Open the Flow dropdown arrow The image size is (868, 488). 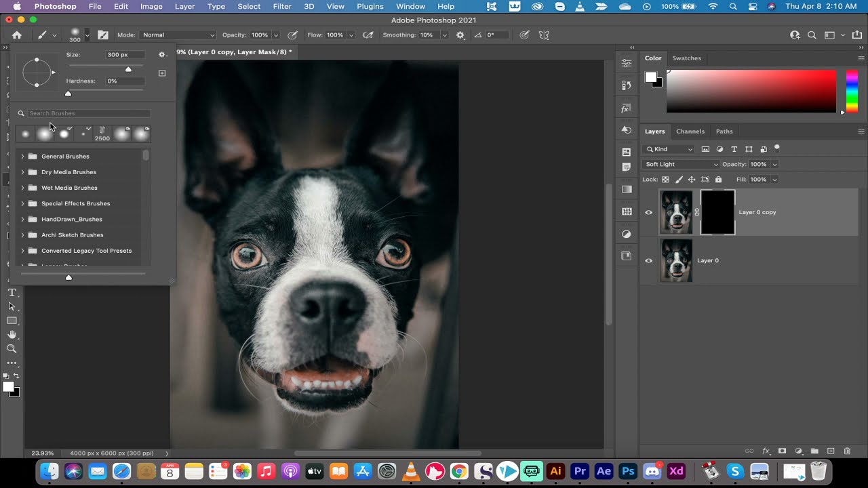351,35
